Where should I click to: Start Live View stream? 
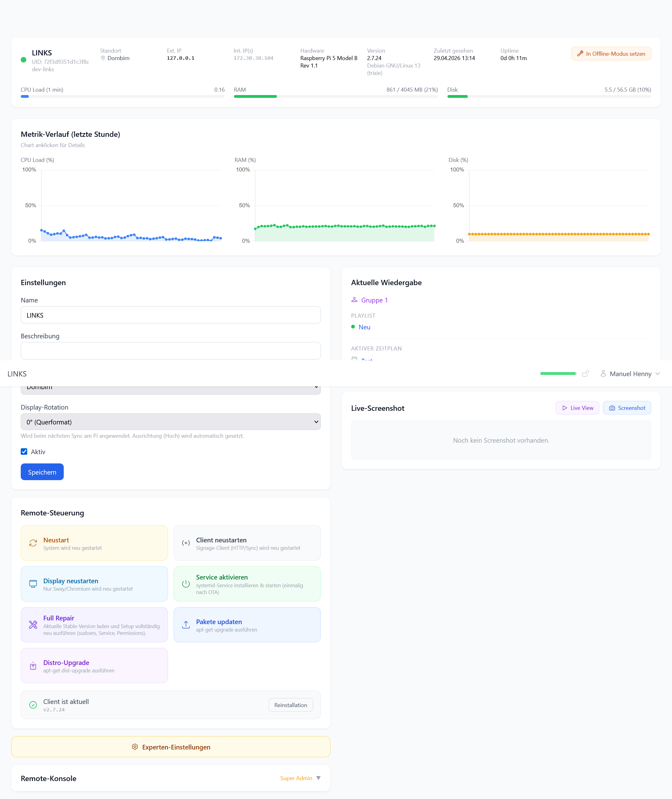coord(577,407)
